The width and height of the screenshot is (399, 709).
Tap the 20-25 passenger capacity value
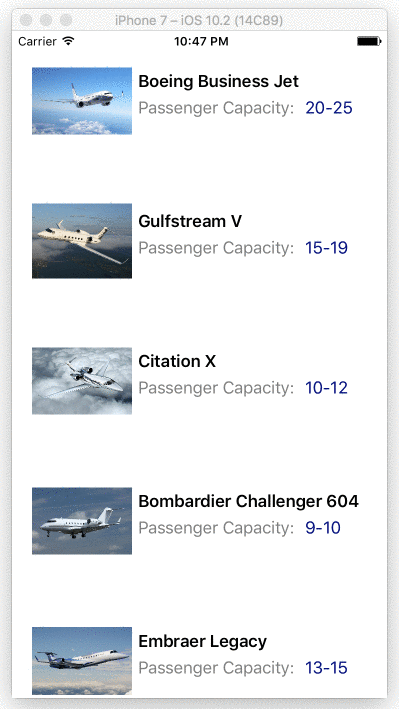click(x=329, y=108)
